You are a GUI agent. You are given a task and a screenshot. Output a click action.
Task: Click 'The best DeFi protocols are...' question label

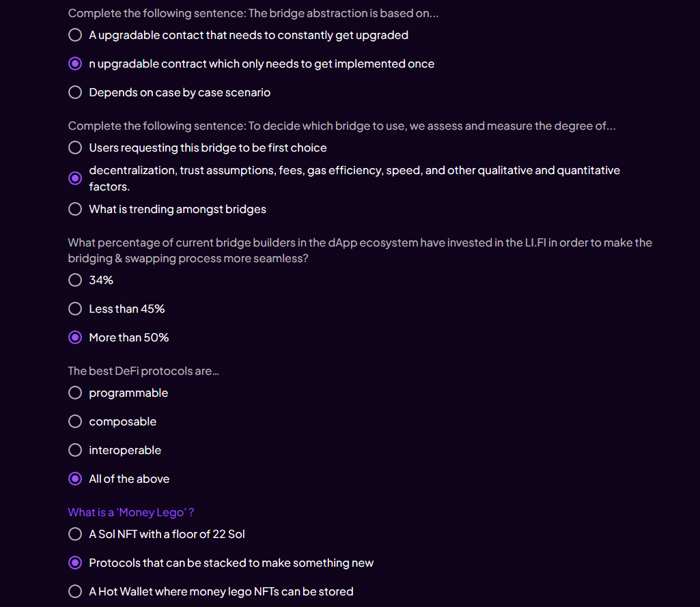click(143, 371)
